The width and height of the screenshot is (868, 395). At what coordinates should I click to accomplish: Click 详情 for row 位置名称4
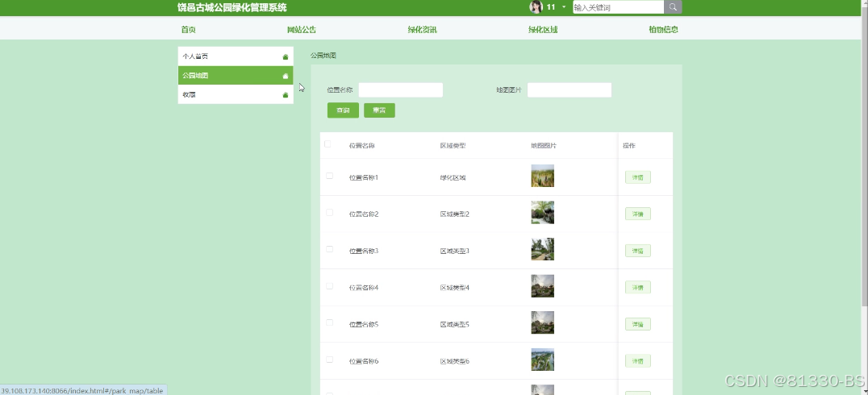point(638,288)
